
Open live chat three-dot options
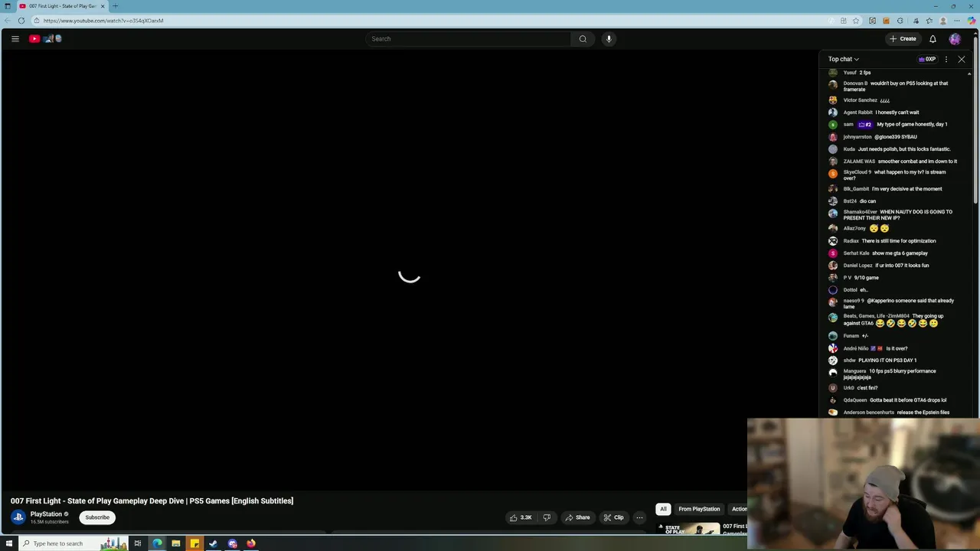[x=946, y=59]
